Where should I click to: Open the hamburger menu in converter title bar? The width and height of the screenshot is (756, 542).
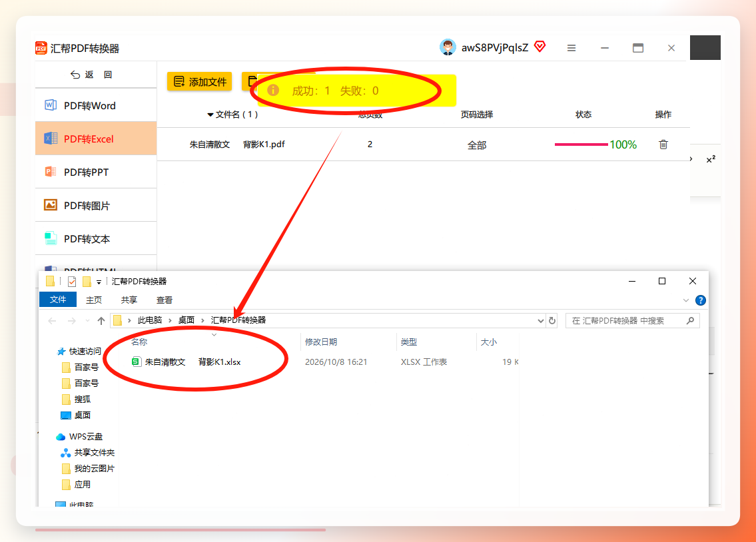tap(571, 48)
